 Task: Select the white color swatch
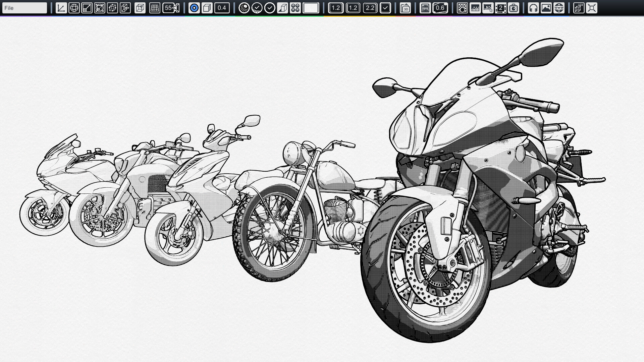[311, 8]
